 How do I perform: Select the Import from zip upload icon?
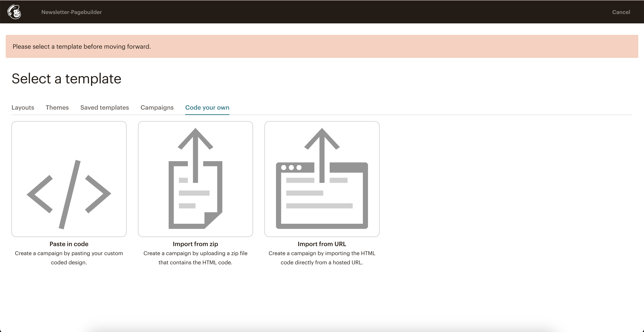(195, 179)
